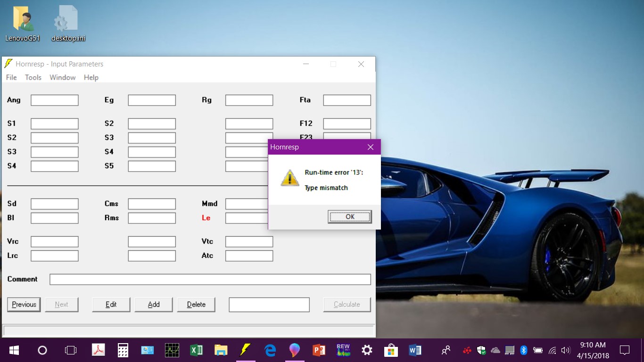Click the Atc input field
644x362 pixels.
pyautogui.click(x=249, y=255)
